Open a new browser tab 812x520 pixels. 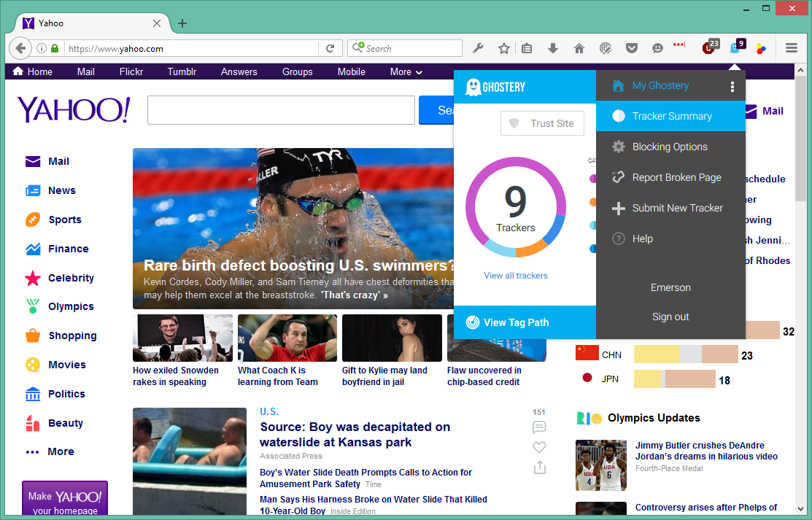[182, 23]
